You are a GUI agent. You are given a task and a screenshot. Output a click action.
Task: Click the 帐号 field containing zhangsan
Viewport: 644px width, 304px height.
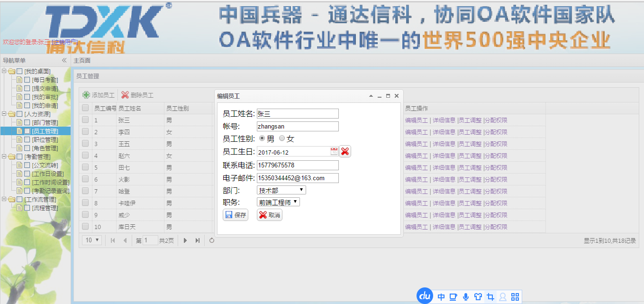[298, 126]
